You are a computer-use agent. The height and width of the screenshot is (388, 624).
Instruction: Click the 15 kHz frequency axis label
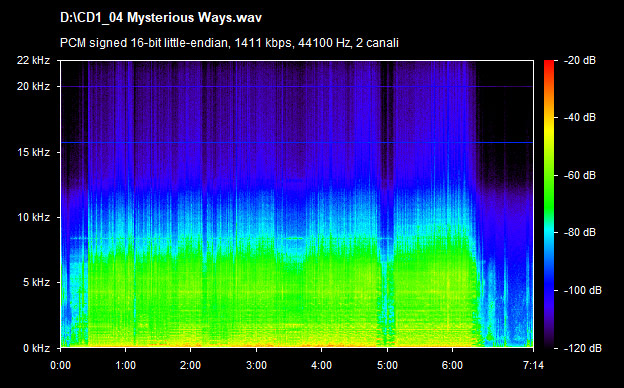click(33, 152)
